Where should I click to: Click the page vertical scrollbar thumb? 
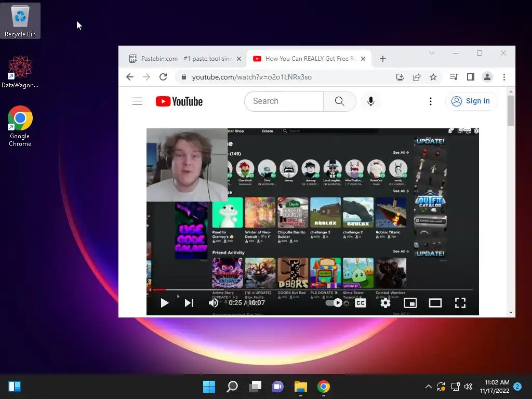511,111
